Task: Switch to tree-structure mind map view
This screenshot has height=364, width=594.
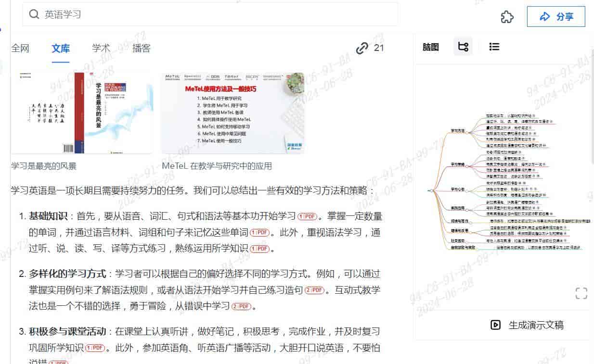Action: click(463, 47)
